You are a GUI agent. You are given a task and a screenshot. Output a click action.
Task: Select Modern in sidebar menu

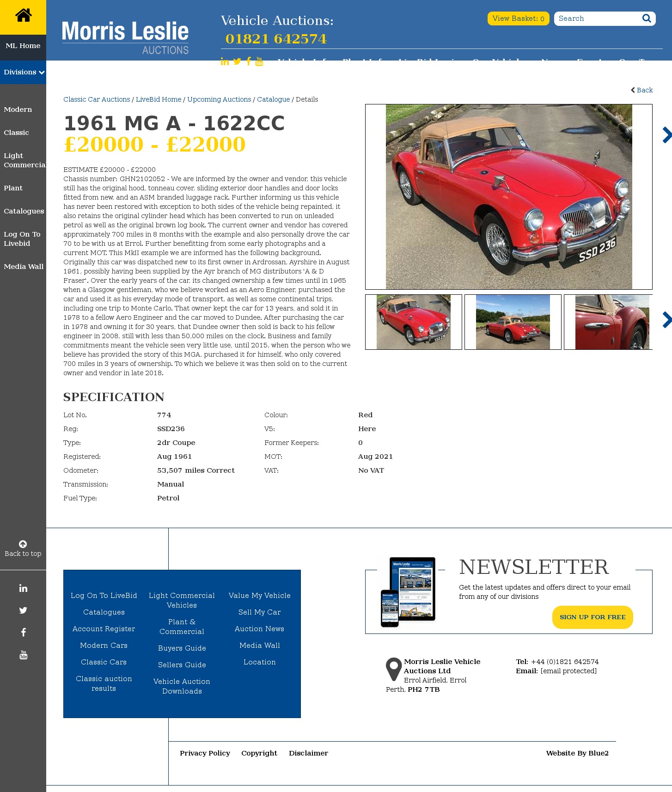tap(18, 110)
